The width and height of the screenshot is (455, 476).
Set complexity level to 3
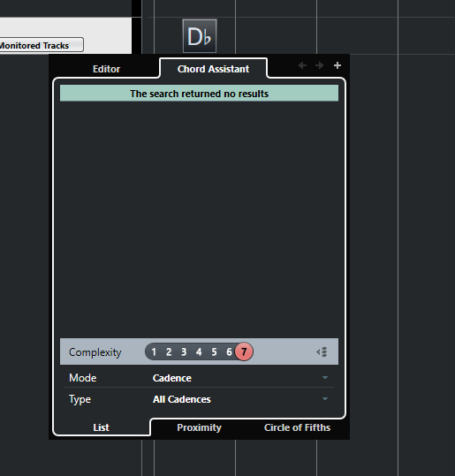(184, 351)
